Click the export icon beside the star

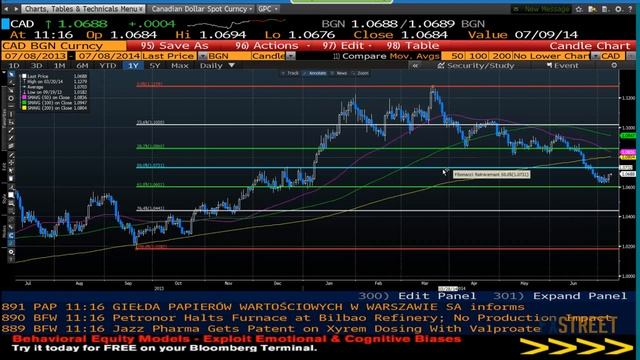point(592,9)
